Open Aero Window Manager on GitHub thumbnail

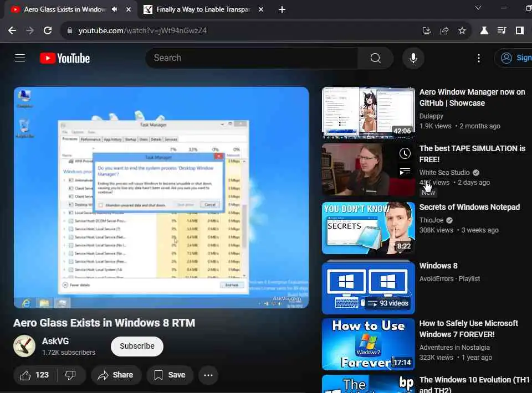pos(368,113)
